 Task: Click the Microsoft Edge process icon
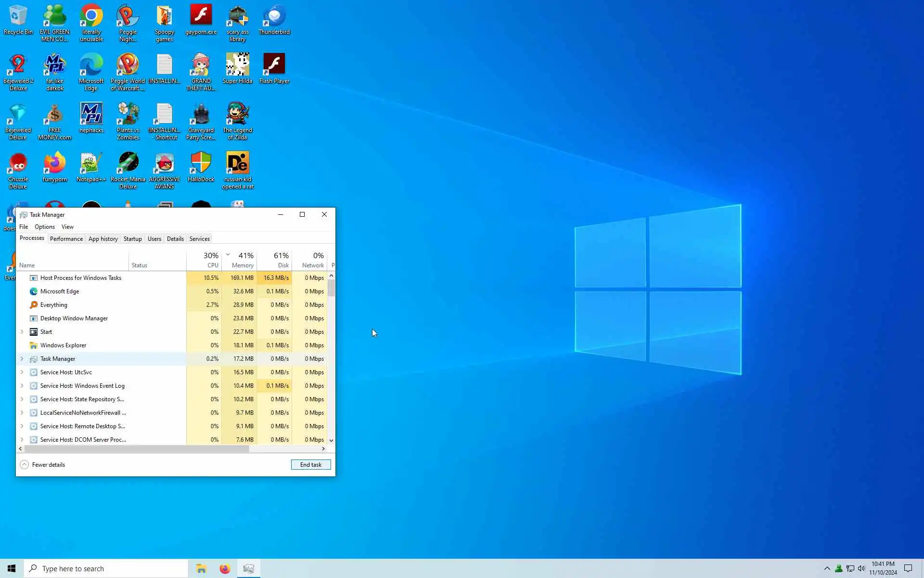click(x=34, y=291)
